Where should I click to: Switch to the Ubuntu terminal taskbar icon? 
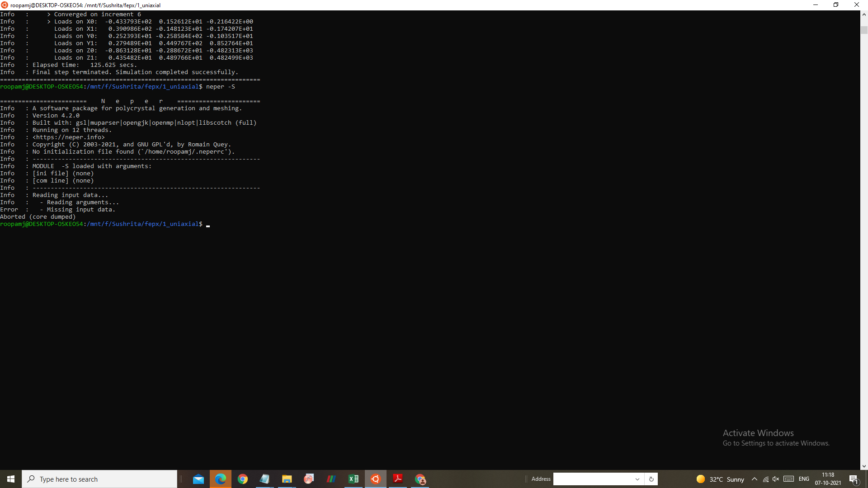point(376,479)
